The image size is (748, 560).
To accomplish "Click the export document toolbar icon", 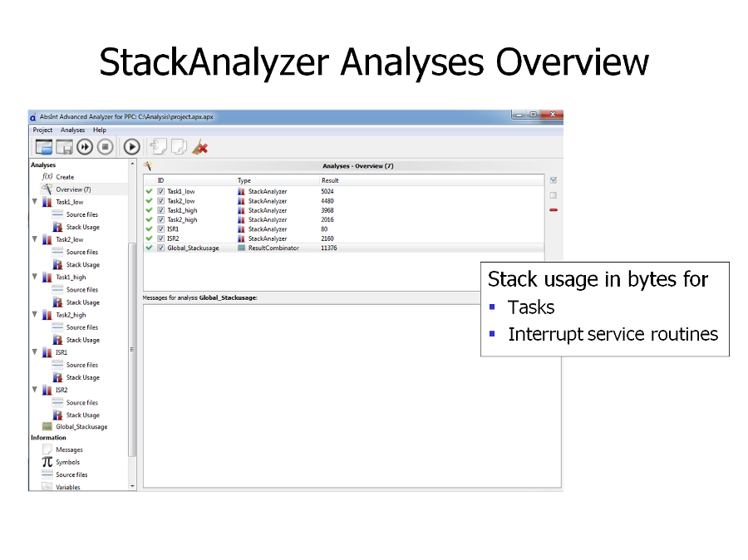I will coord(179,147).
